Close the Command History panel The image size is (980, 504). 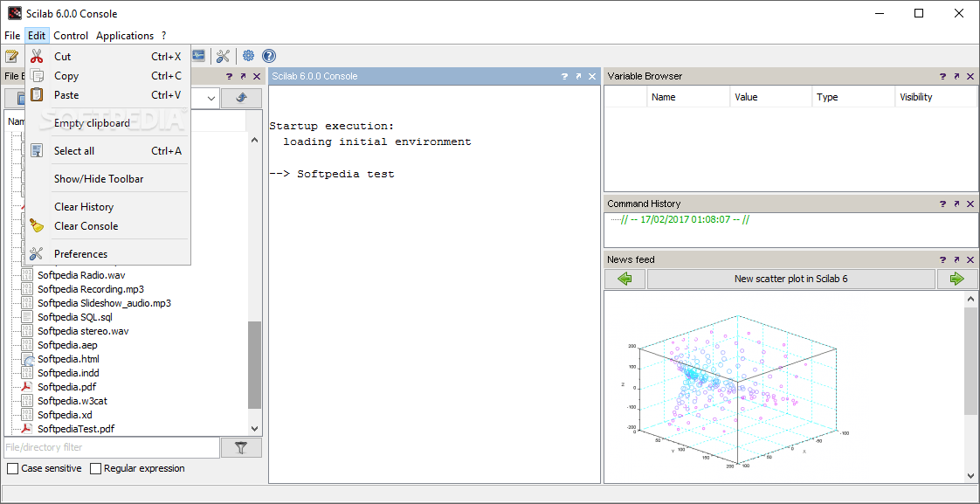coord(970,204)
